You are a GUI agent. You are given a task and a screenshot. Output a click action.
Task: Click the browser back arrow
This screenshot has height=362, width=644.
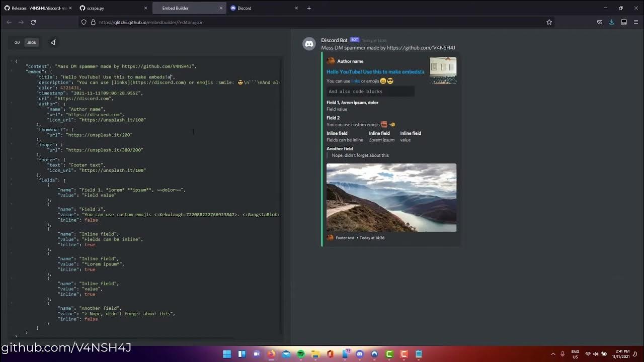click(x=9, y=22)
